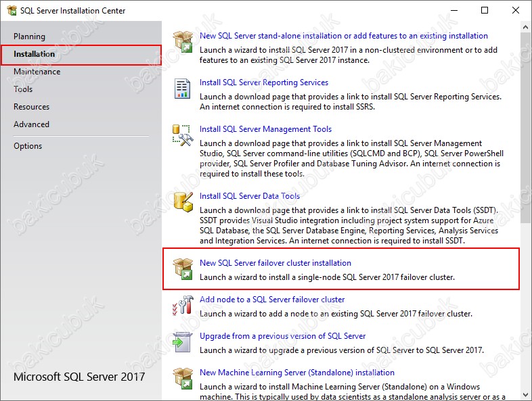Click the Add node wrench icon
Image resolution: width=532 pixels, height=401 pixels.
183,305
